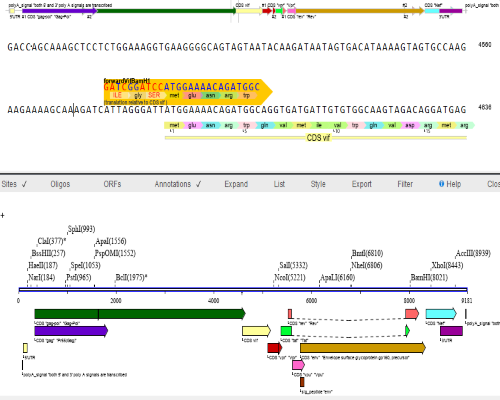Click the first met residue of vif translation
Image resolution: width=500 pixels, height=400 pixels.
click(174, 125)
